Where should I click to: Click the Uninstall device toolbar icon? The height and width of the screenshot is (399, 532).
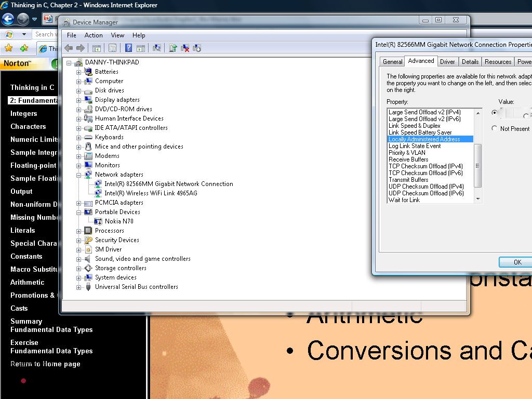click(185, 48)
